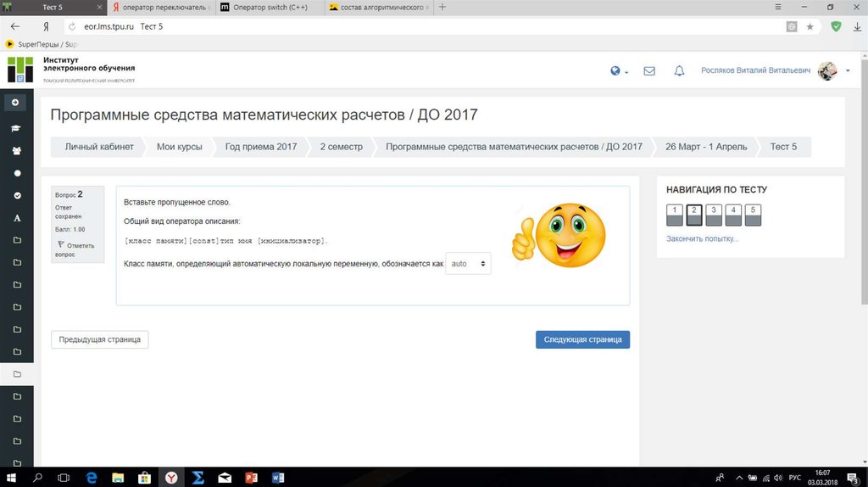The width and height of the screenshot is (868, 487).
Task: Open Word from the taskbar
Action: (278, 478)
